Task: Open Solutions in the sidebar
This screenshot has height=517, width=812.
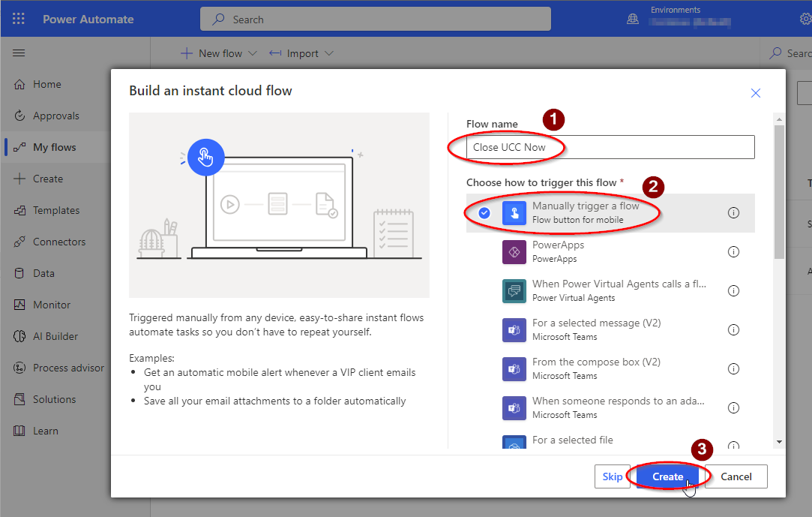Action: click(55, 399)
